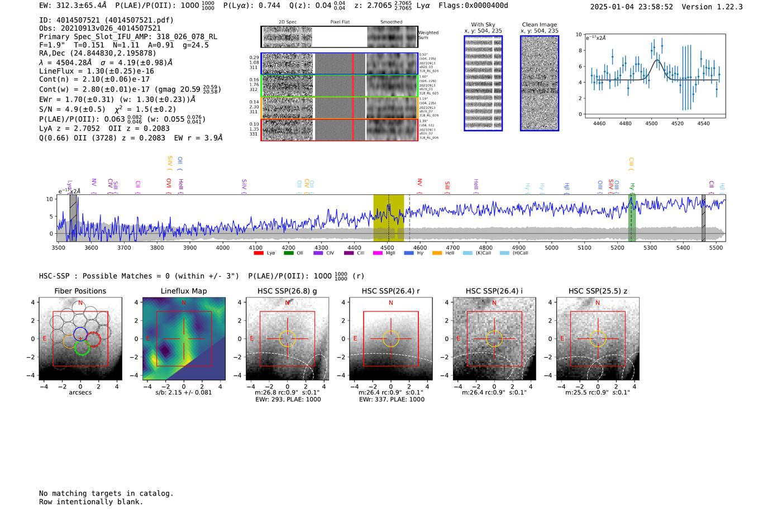The image size is (782, 532).
Task: Click the ID 4014507521 text line
Action: (x=106, y=20)
